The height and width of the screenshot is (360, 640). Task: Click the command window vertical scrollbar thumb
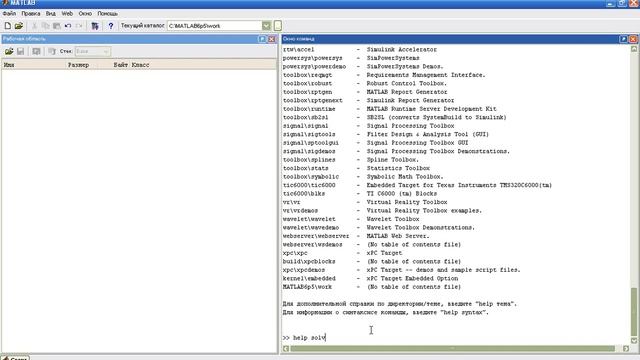[634, 312]
